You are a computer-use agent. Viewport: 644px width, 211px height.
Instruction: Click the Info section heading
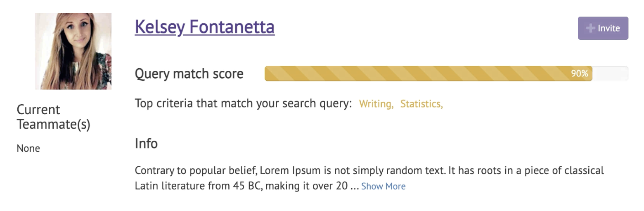[x=146, y=144]
